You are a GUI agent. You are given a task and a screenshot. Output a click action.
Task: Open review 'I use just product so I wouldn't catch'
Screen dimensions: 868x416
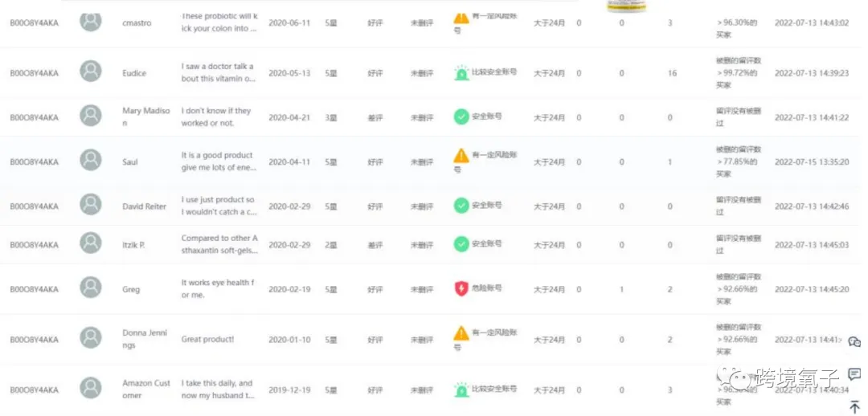click(218, 206)
